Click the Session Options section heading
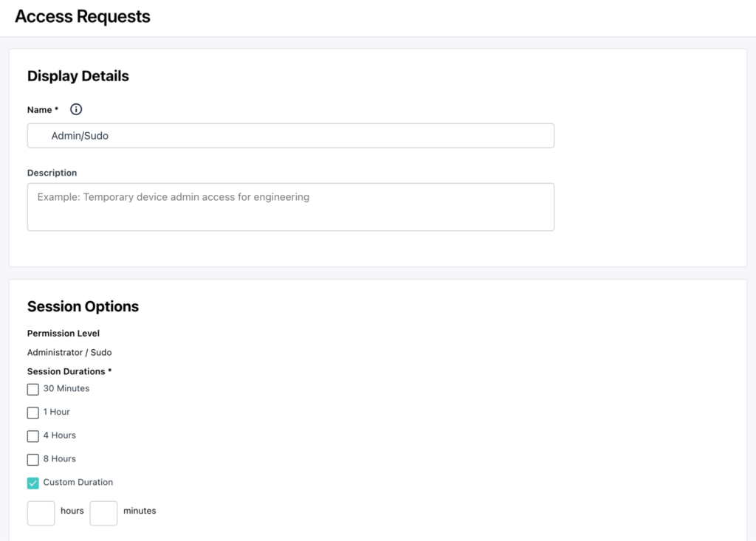The image size is (756, 541). 83,306
